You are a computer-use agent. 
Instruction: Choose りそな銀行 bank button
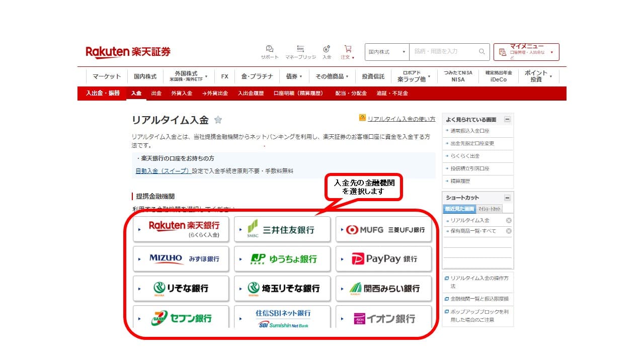[181, 289]
